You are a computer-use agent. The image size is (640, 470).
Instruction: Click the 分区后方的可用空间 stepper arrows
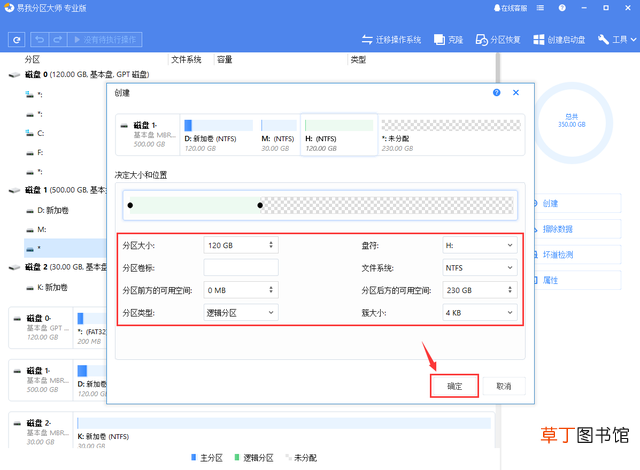[510, 290]
